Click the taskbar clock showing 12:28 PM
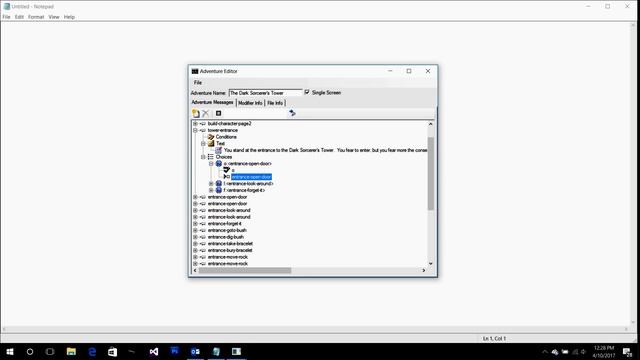Image resolution: width=640 pixels, height=360 pixels. click(604, 351)
